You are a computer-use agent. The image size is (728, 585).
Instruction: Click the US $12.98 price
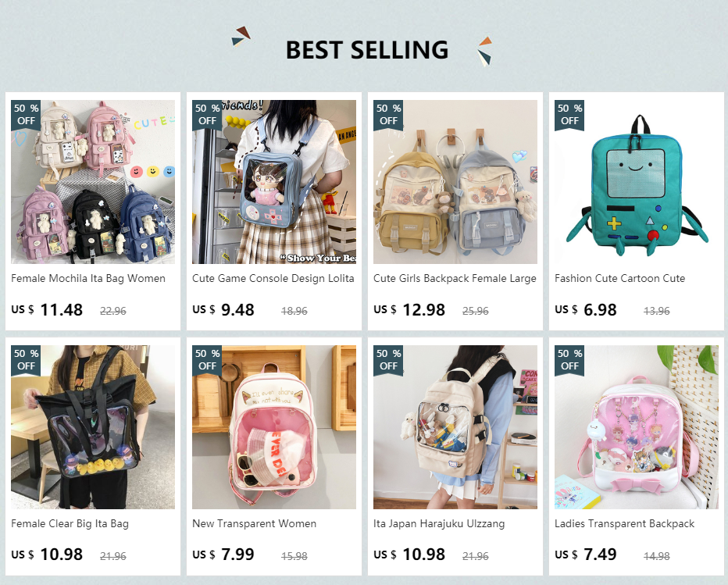(409, 309)
